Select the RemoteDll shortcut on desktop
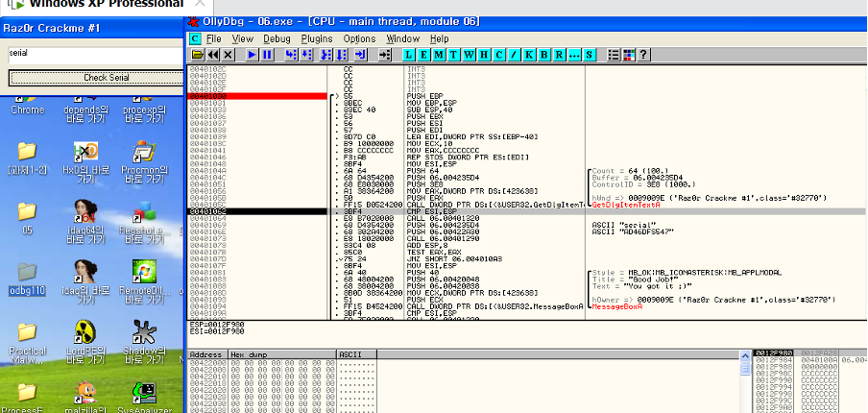Viewport: 868px width, 413px height. pyautogui.click(x=144, y=281)
